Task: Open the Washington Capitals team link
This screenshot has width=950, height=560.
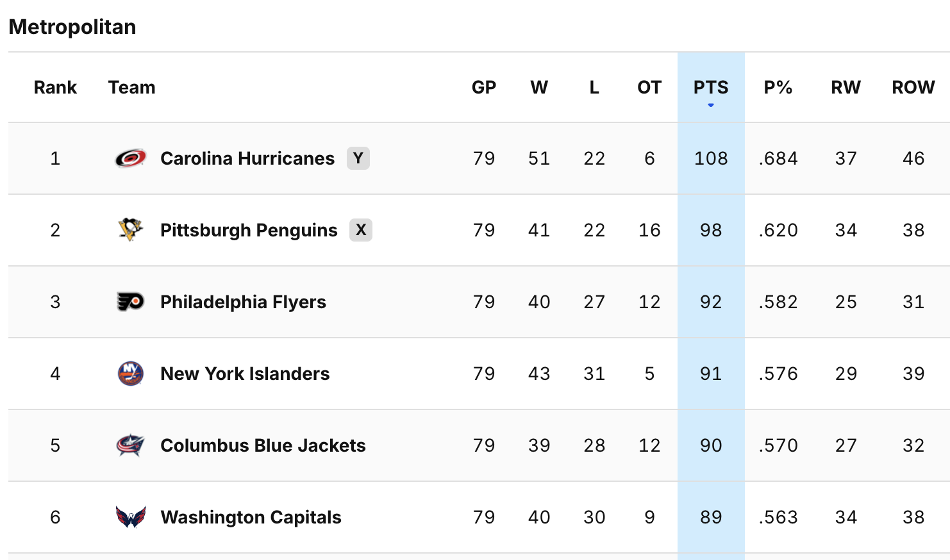Action: pyautogui.click(x=251, y=517)
